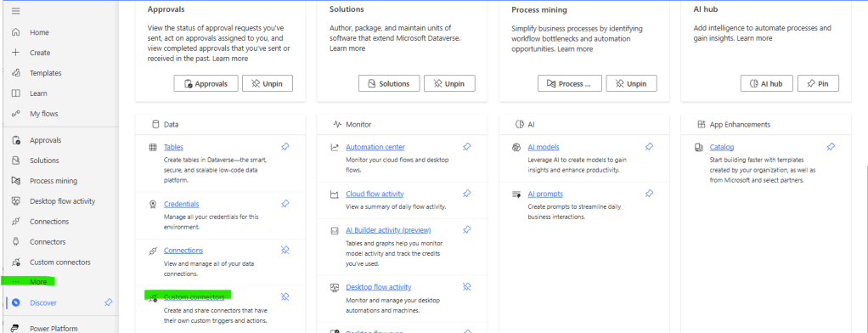The image size is (868, 333).
Task: Click the AI models icon
Action: pyautogui.click(x=516, y=147)
